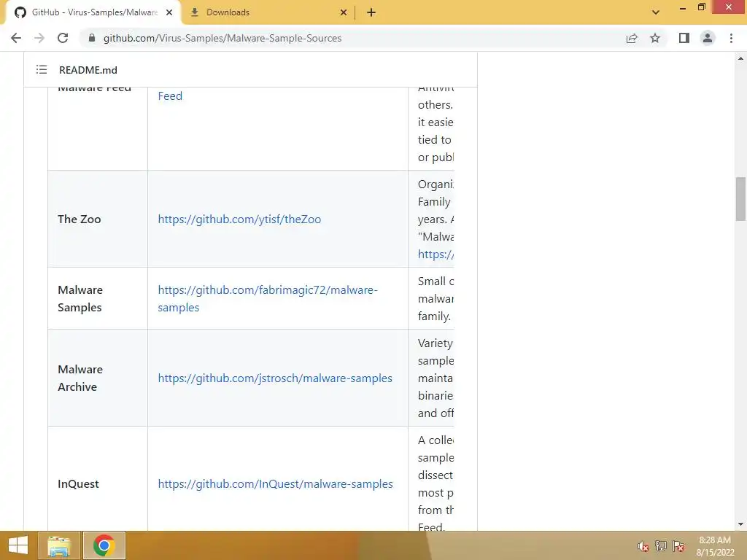Select 'Malware Archive' table cell
Screen dimensions: 747x560
coord(98,378)
